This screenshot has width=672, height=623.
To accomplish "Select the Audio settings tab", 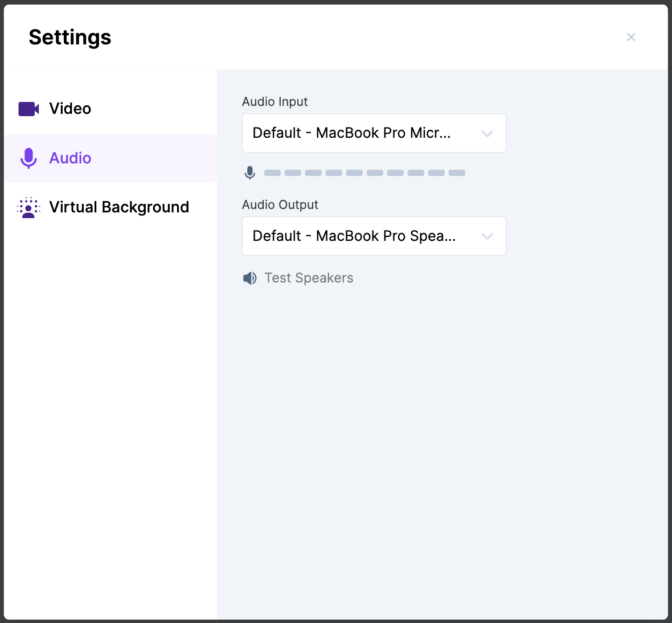I will (x=70, y=158).
